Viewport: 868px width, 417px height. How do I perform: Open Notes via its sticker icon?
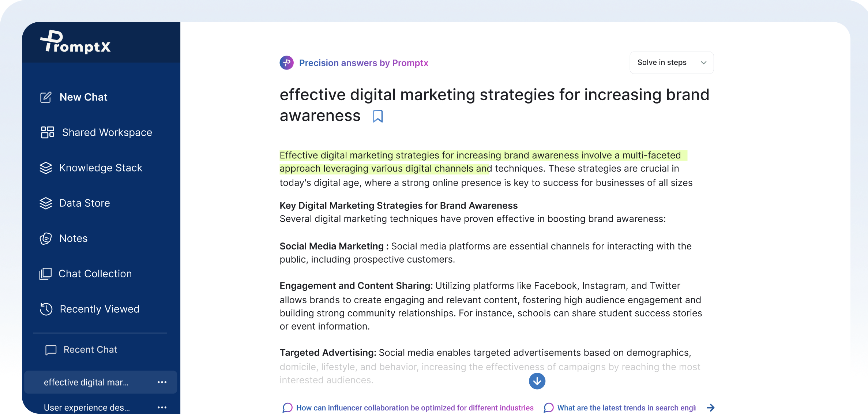coord(46,238)
